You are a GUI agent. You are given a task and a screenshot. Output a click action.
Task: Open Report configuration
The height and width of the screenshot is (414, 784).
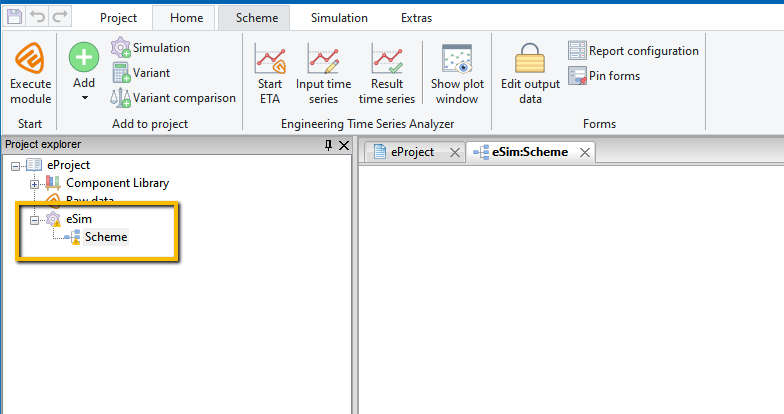[x=633, y=50]
